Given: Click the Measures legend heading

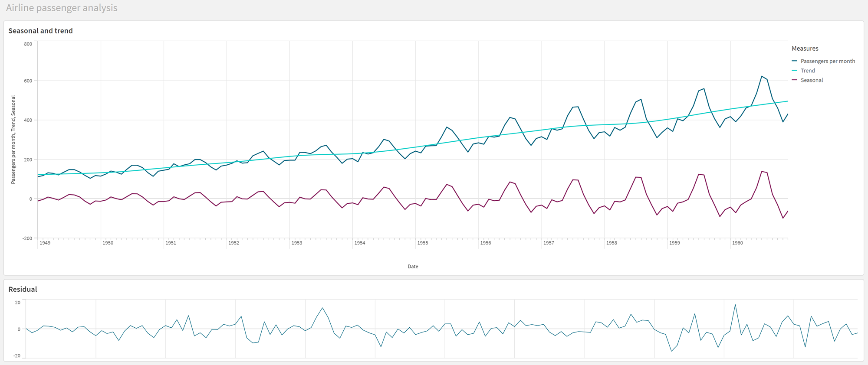Looking at the screenshot, I should (x=805, y=49).
